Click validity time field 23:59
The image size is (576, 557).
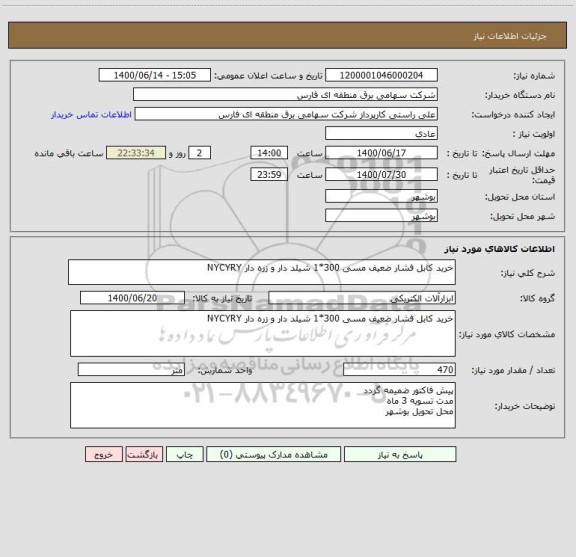tap(269, 175)
